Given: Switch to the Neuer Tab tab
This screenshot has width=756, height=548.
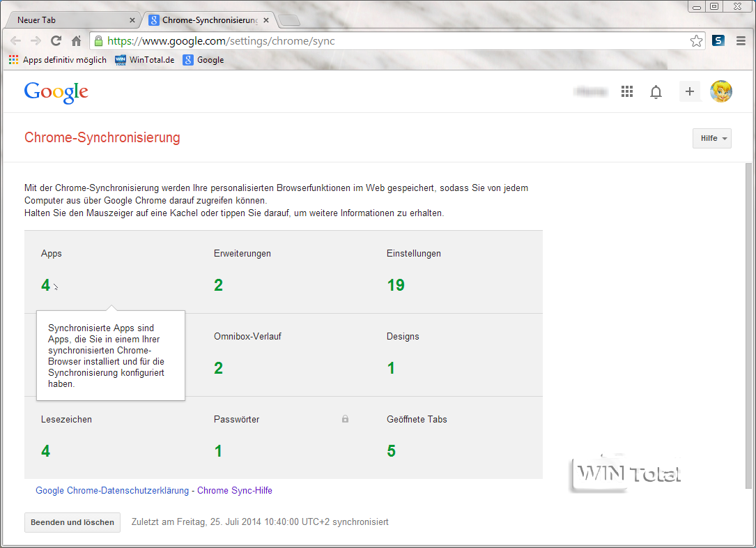Looking at the screenshot, I should coord(72,20).
